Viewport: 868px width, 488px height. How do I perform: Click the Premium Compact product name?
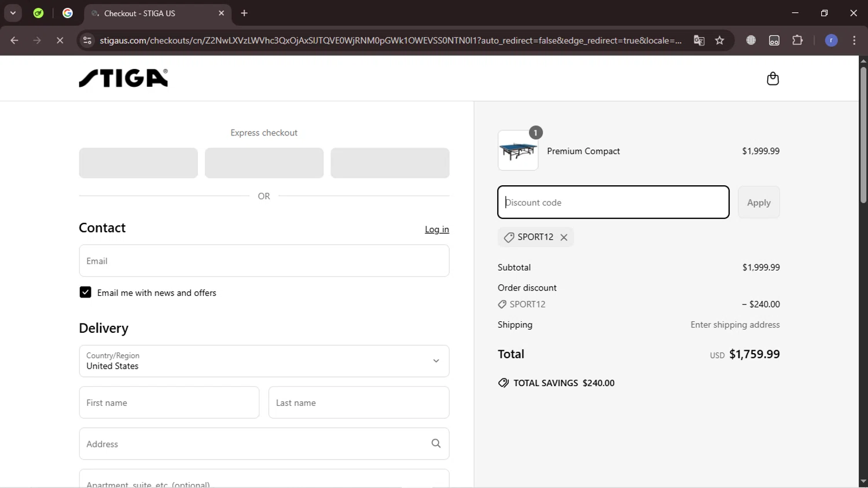(583, 151)
